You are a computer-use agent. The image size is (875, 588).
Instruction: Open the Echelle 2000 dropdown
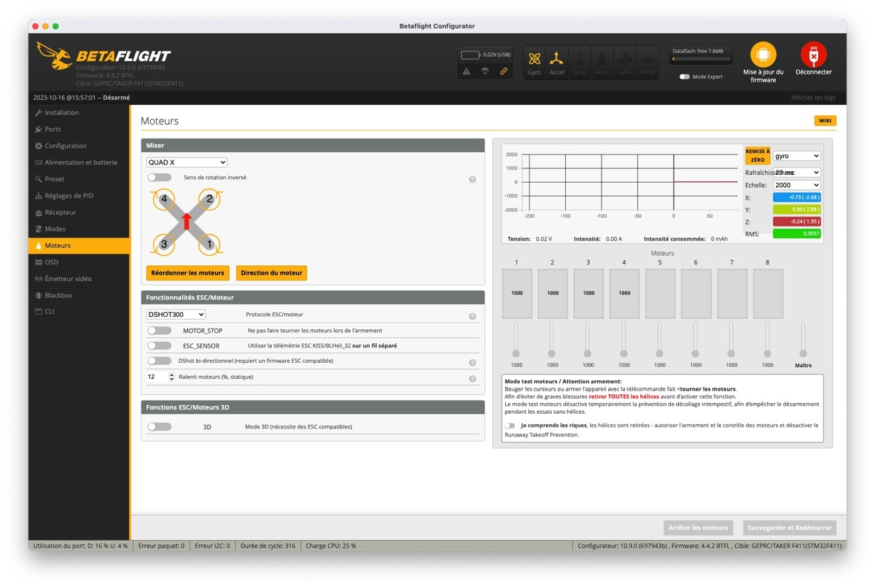pos(797,185)
